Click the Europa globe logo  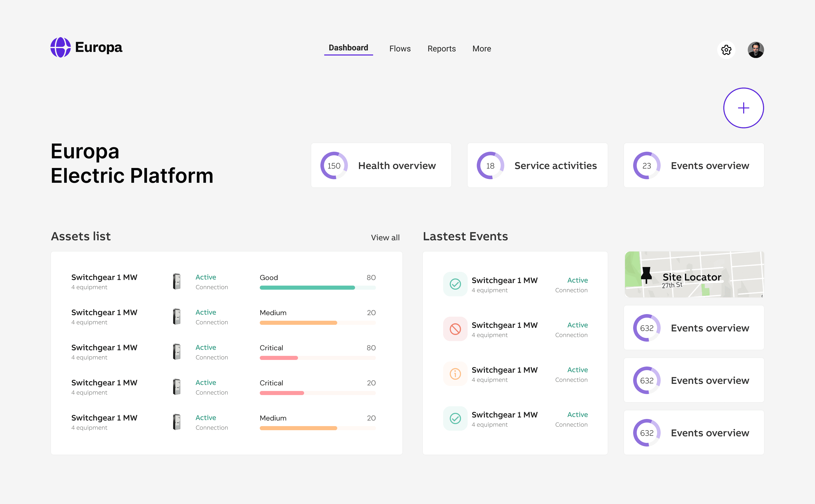[x=60, y=47]
